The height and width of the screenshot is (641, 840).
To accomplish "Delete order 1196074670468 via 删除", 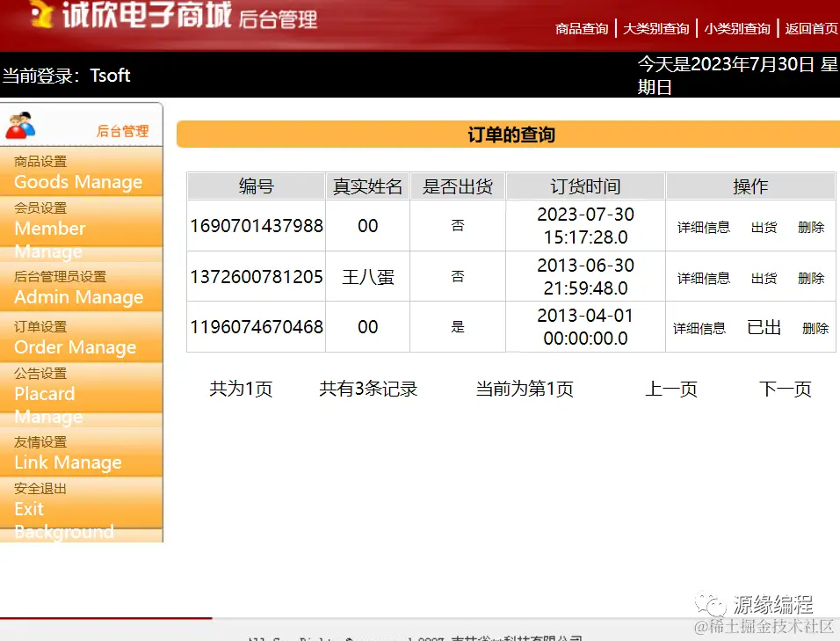I will click(815, 328).
